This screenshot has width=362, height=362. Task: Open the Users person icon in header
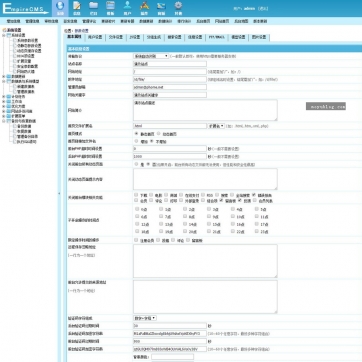click(x=127, y=8)
